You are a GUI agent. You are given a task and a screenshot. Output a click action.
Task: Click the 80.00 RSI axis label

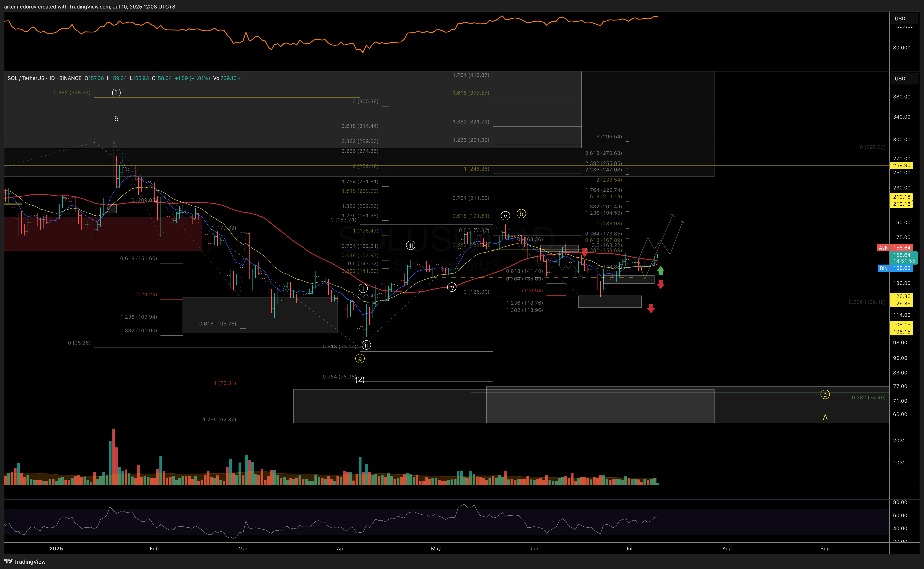click(x=900, y=502)
